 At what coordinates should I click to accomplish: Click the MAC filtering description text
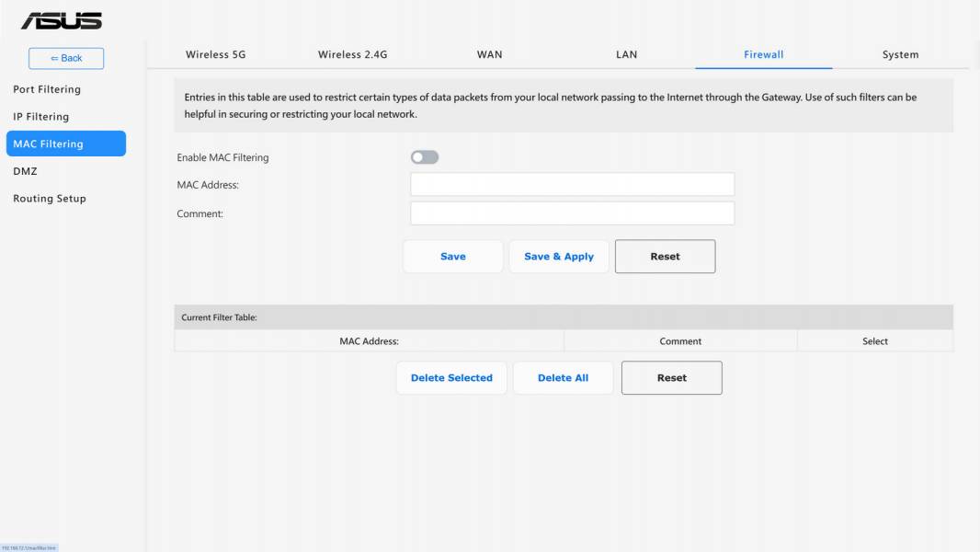coord(550,106)
